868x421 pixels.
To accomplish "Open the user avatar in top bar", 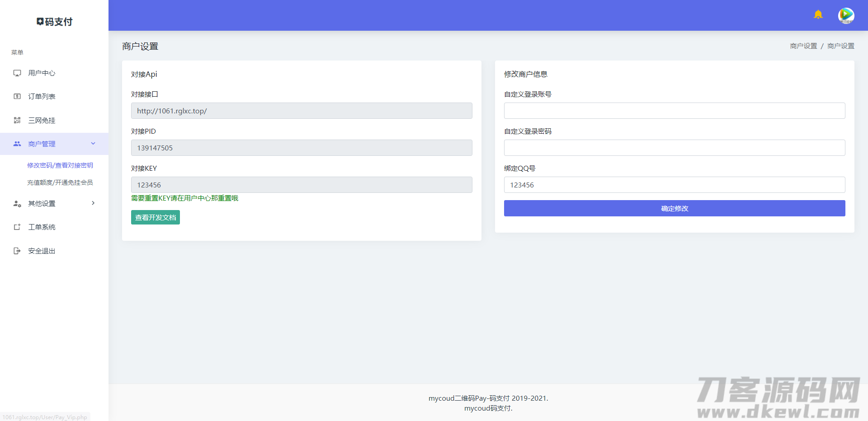I will [x=846, y=15].
